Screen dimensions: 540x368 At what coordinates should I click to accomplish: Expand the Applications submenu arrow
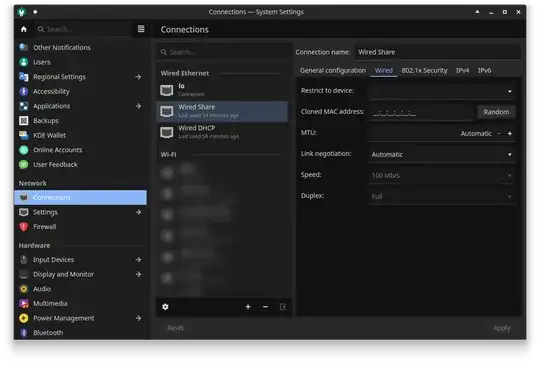(138, 106)
